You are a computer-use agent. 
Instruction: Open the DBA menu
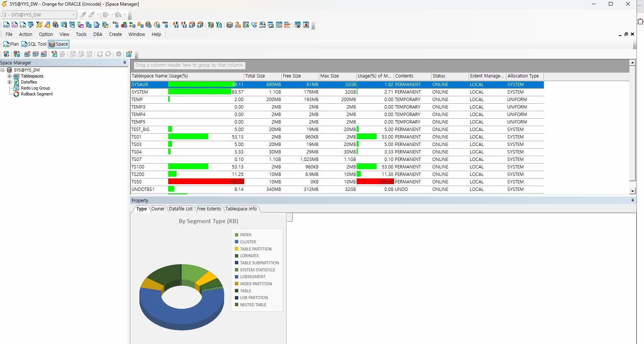pos(98,34)
